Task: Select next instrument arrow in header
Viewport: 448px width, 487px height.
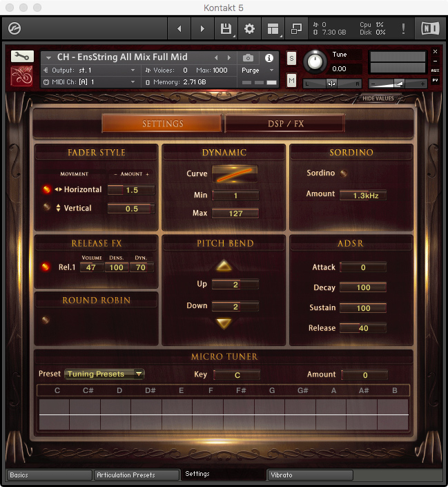Action: tap(229, 57)
